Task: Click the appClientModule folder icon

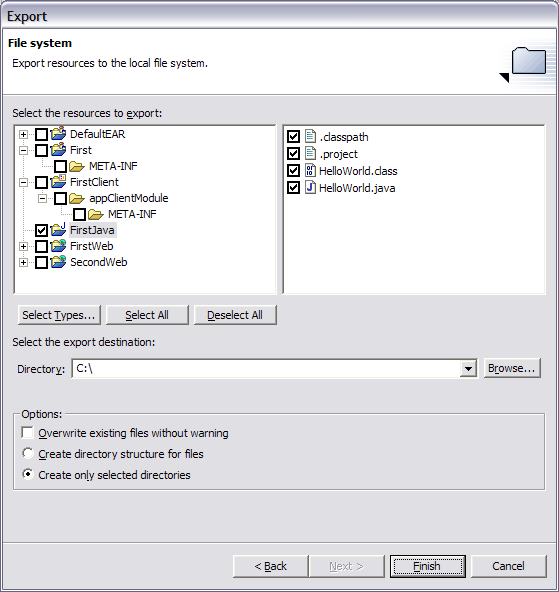Action: click(77, 198)
